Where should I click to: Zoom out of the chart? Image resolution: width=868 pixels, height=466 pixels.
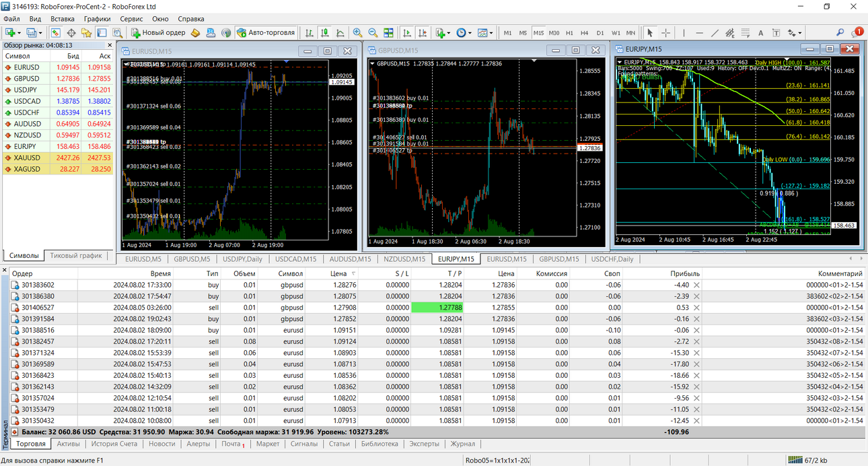pyautogui.click(x=373, y=32)
